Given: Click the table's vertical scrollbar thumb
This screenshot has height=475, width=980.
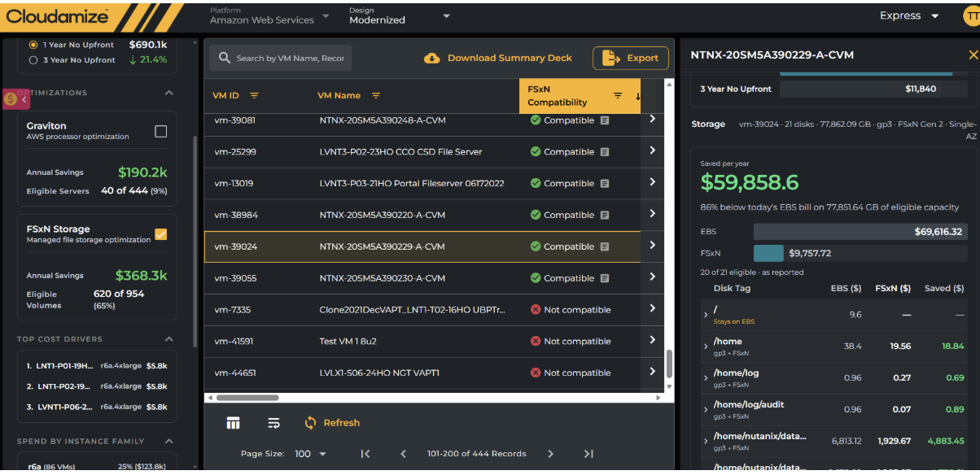Looking at the screenshot, I should (x=670, y=362).
